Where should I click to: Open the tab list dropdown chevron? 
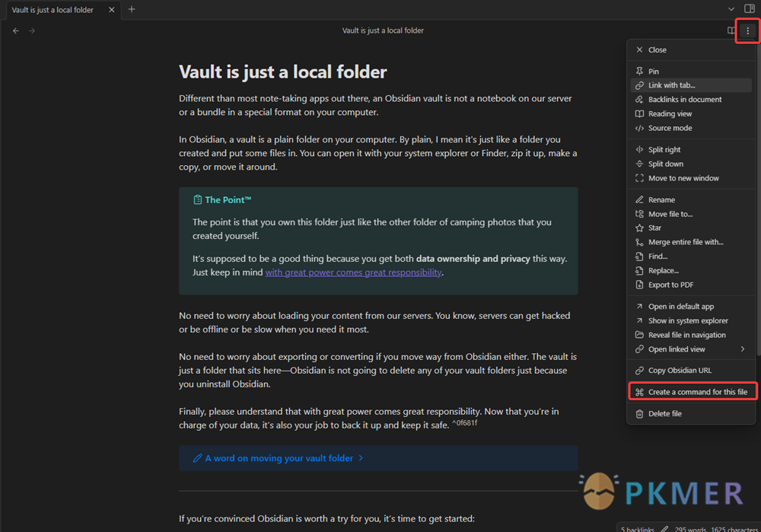pos(731,9)
